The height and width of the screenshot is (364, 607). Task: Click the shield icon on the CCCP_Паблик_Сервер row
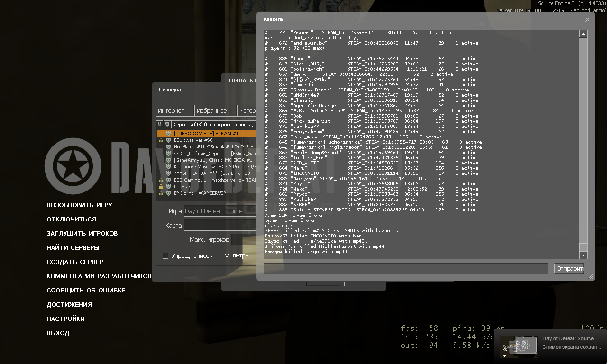(x=168, y=154)
